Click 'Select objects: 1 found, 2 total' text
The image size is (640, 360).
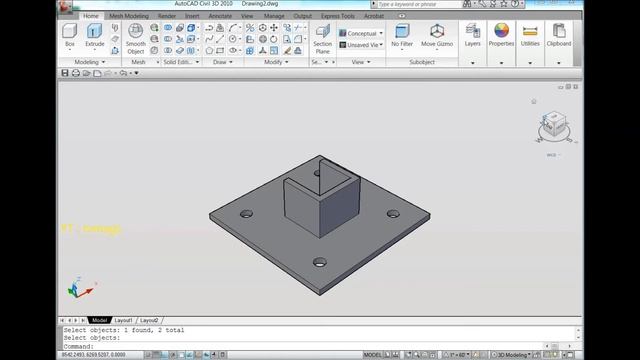click(x=124, y=330)
